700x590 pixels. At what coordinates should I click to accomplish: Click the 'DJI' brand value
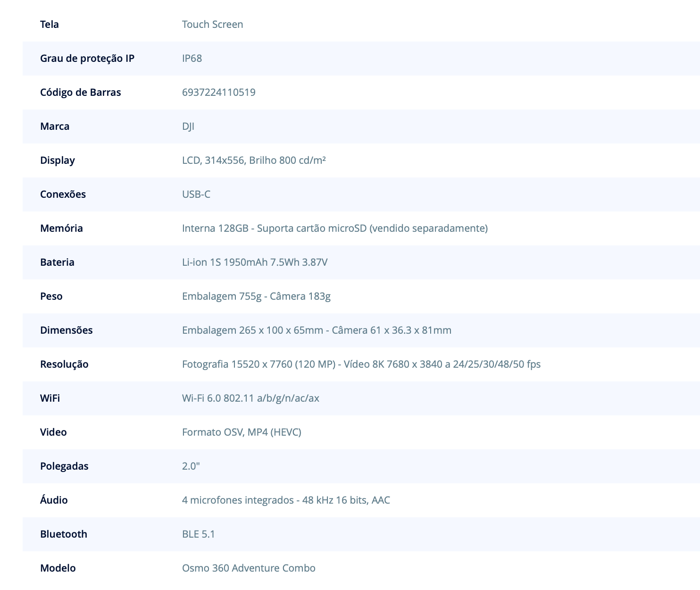click(188, 126)
